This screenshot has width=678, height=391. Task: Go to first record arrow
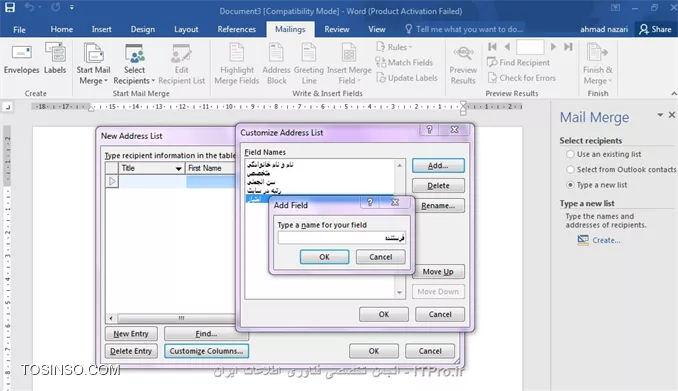pyautogui.click(x=492, y=47)
